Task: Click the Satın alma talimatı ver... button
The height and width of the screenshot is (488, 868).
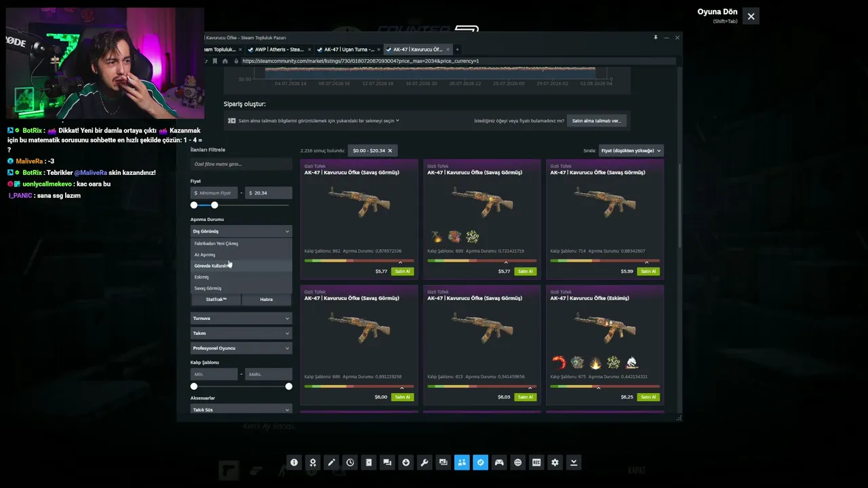Action: (x=596, y=121)
